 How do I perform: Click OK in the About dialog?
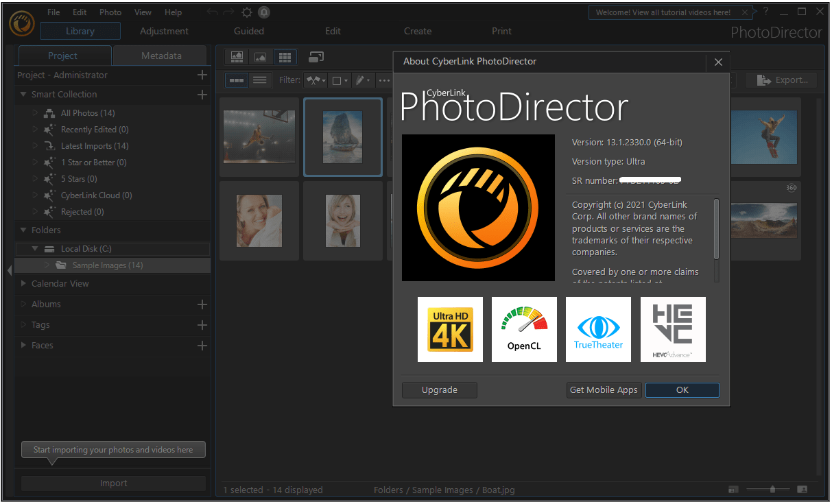[x=682, y=390]
